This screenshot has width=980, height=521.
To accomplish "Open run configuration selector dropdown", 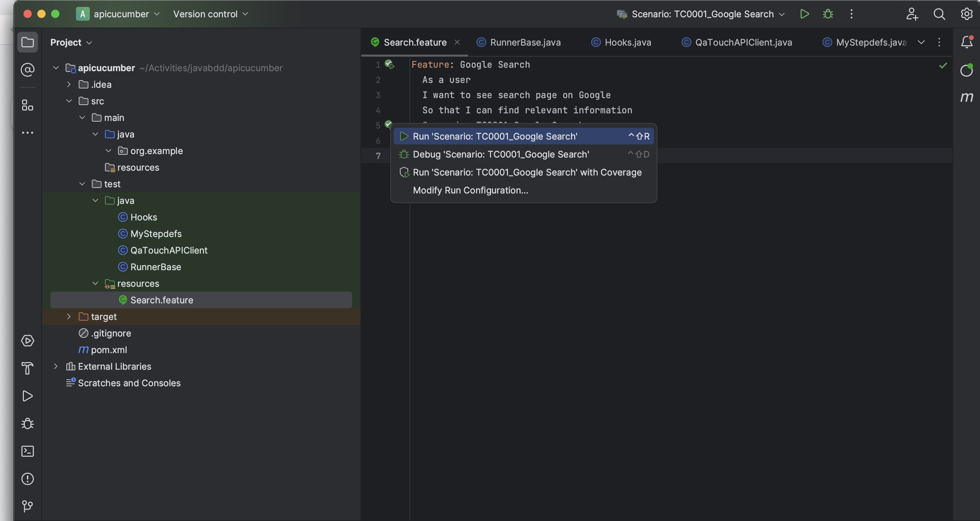I will (701, 14).
